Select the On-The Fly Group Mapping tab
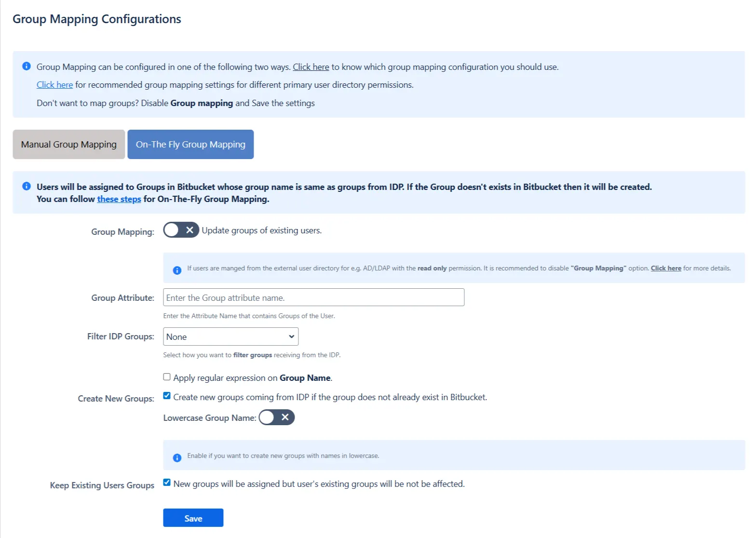Viewport: 756px width, 538px height. coord(190,144)
